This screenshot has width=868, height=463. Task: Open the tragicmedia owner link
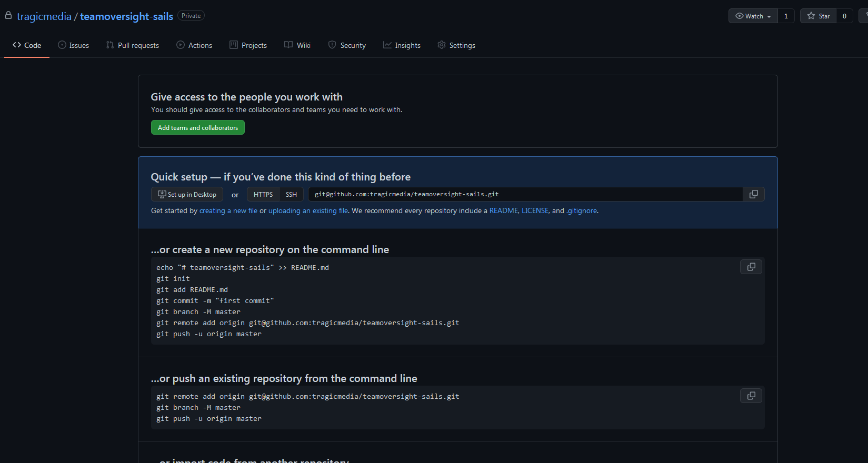[44, 16]
